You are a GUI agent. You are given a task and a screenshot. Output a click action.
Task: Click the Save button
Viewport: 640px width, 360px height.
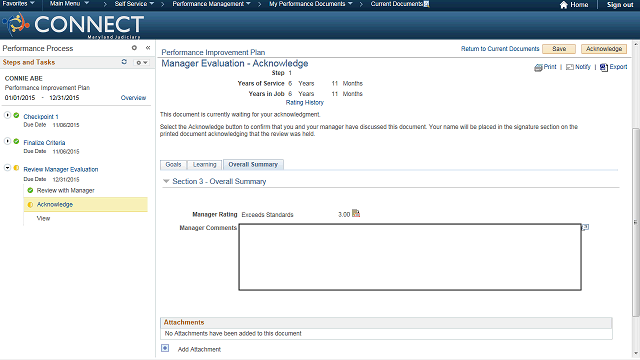point(559,49)
